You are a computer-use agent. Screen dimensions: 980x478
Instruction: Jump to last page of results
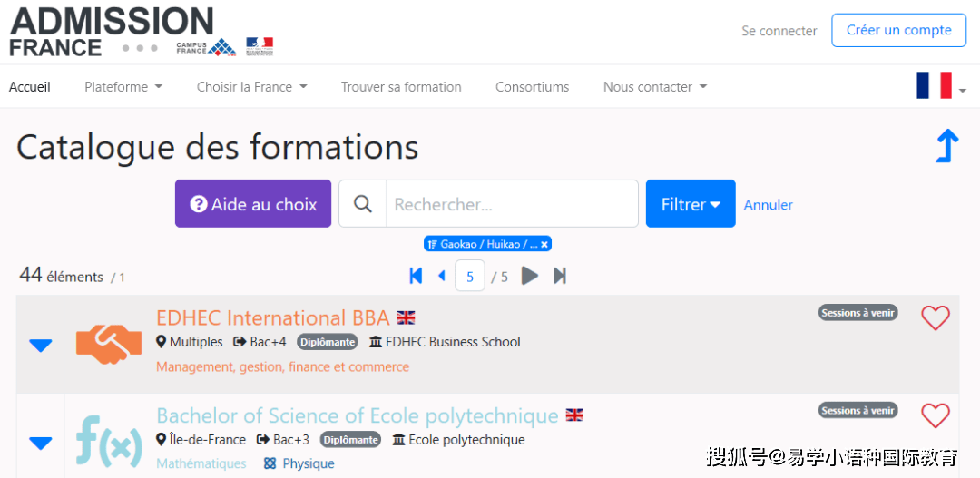(x=560, y=276)
